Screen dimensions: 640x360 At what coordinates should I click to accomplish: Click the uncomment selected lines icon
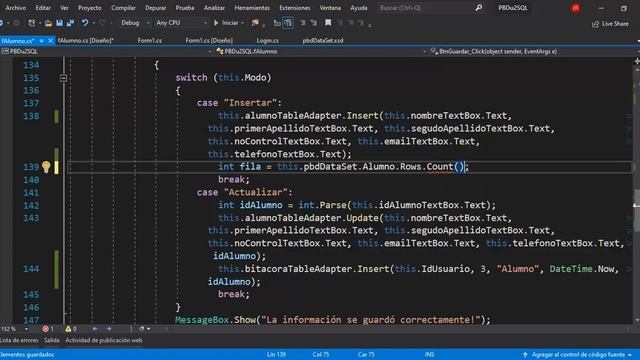[x=313, y=23]
